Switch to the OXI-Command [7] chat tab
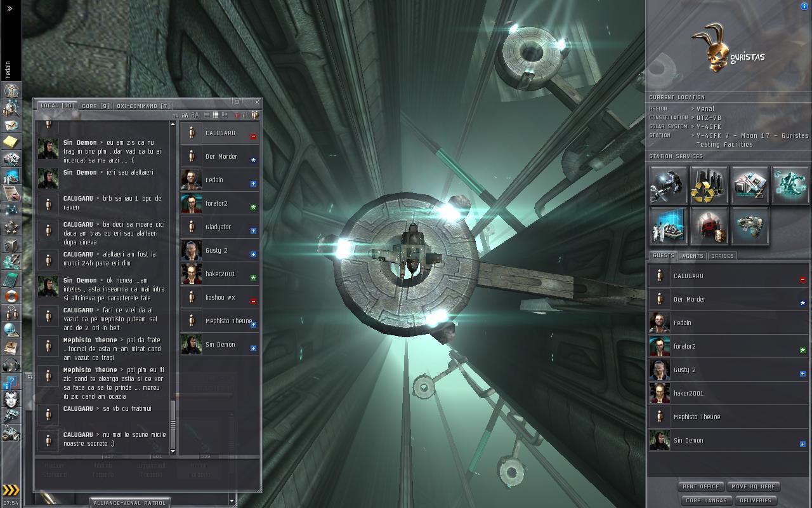Image resolution: width=812 pixels, height=508 pixels. 143,106
